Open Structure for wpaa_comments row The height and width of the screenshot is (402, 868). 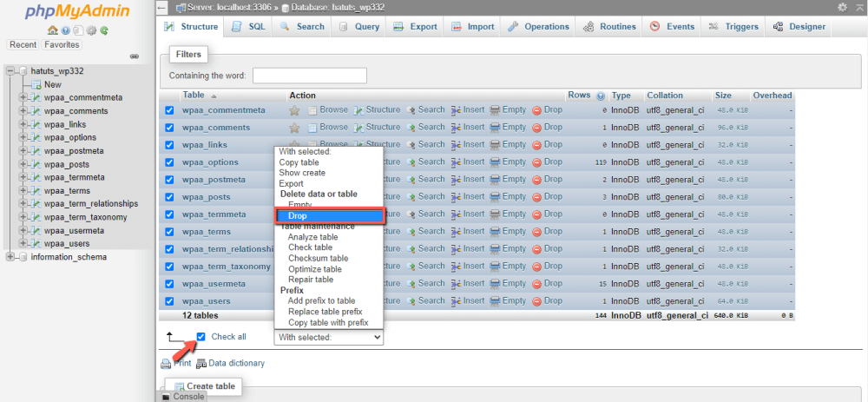[377, 127]
